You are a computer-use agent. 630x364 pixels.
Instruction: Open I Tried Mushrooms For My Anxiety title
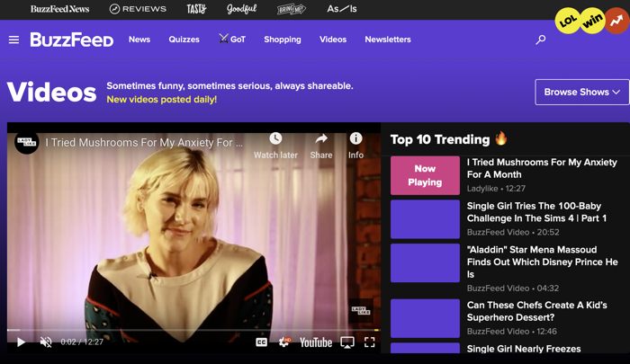point(542,168)
